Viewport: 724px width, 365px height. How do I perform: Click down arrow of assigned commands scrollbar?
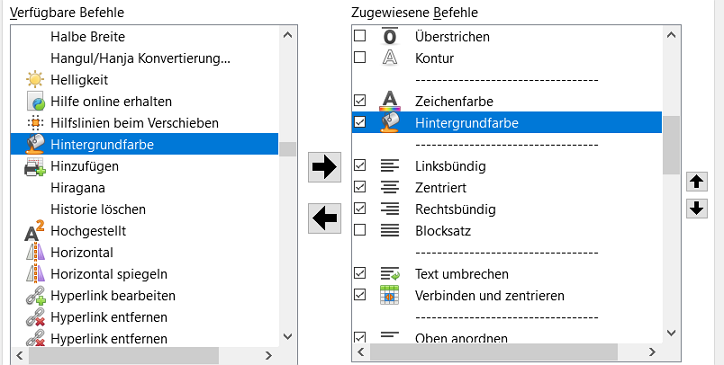(672, 333)
